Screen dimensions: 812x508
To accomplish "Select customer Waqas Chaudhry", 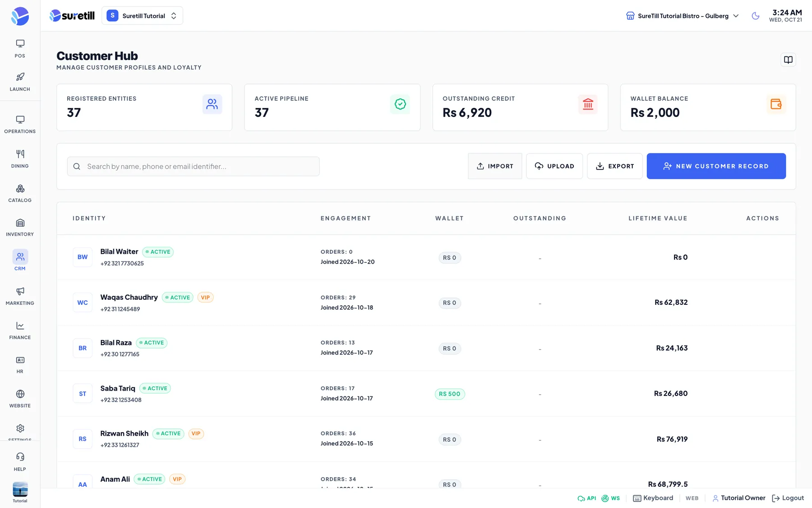I will (x=129, y=297).
